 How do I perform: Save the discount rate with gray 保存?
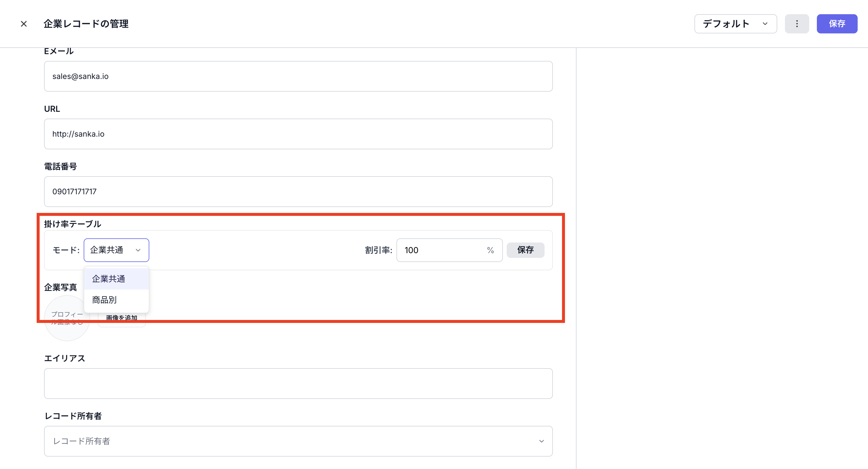525,250
